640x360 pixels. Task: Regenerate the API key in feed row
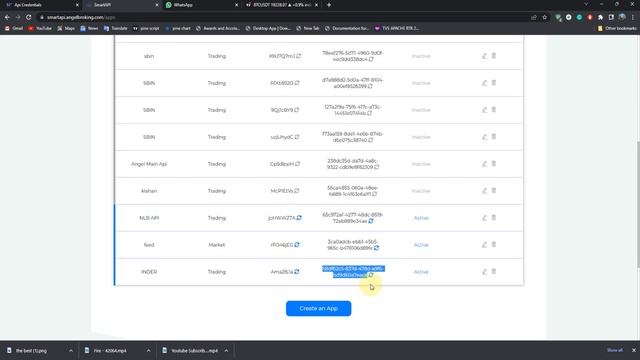297,245
